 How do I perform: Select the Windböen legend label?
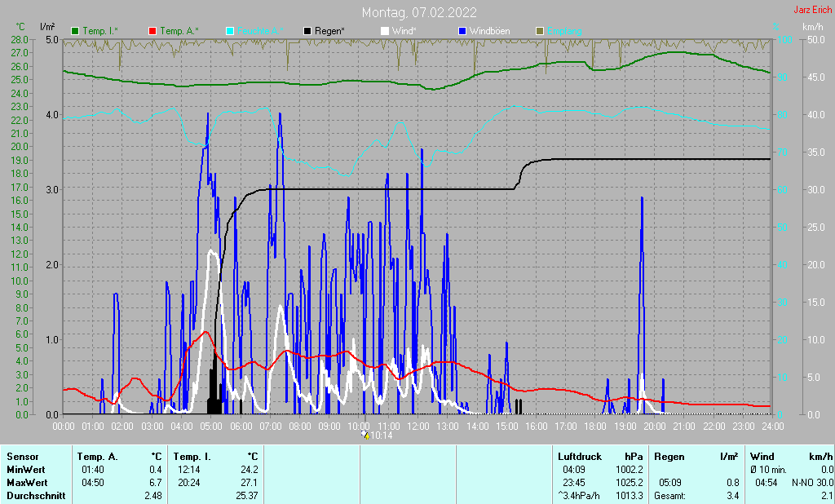(x=489, y=31)
